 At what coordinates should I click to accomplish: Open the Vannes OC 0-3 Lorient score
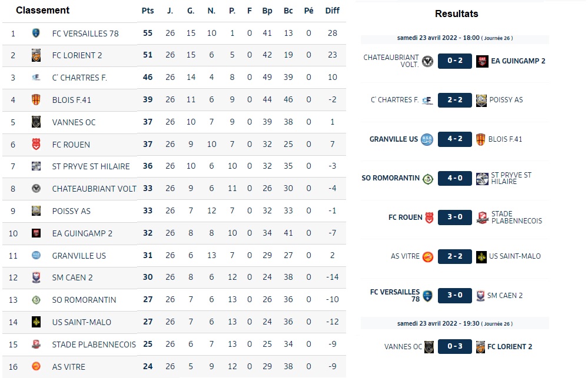click(x=455, y=346)
